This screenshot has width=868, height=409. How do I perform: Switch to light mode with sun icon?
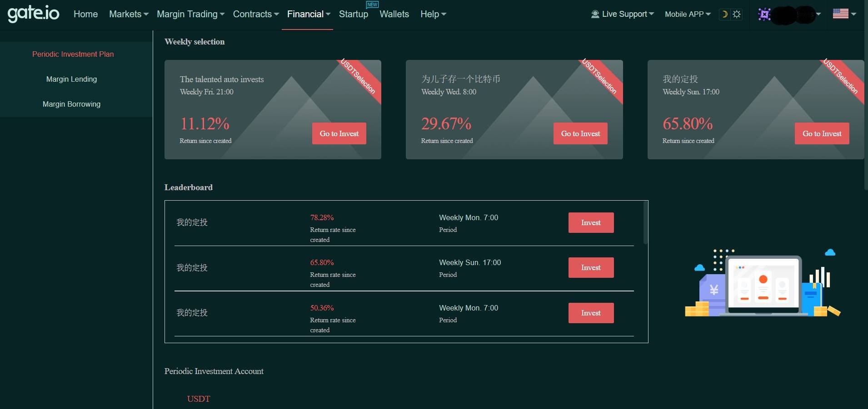737,14
